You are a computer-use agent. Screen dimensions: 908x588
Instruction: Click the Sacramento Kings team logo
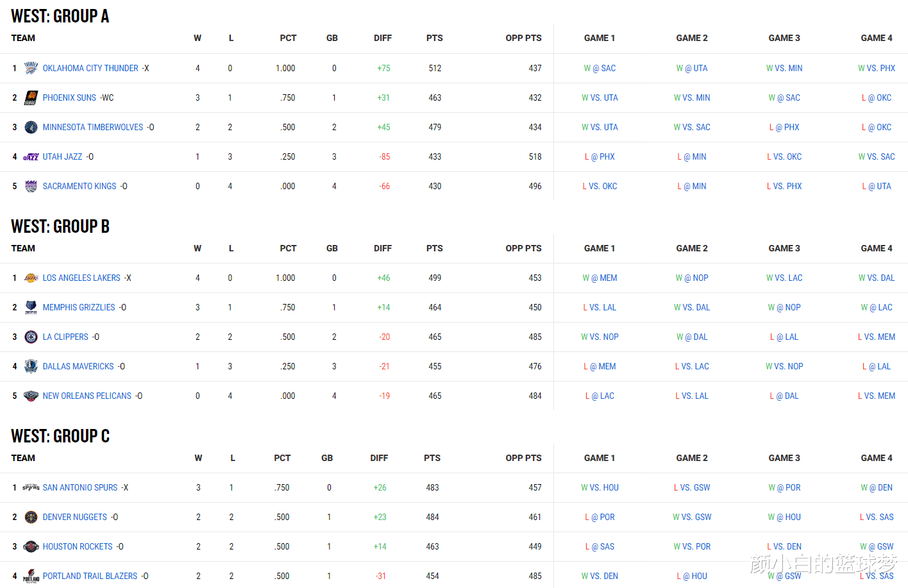(31, 186)
